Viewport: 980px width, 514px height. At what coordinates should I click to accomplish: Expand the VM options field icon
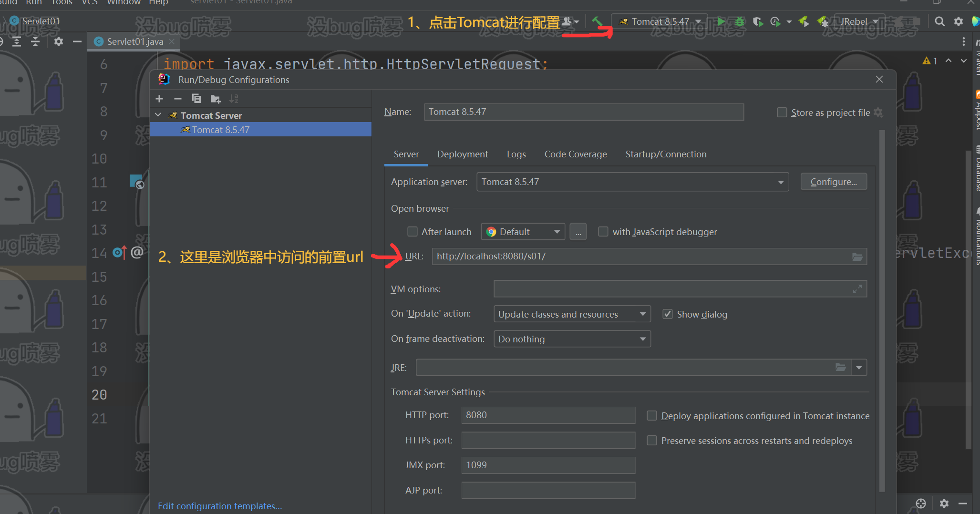click(857, 289)
